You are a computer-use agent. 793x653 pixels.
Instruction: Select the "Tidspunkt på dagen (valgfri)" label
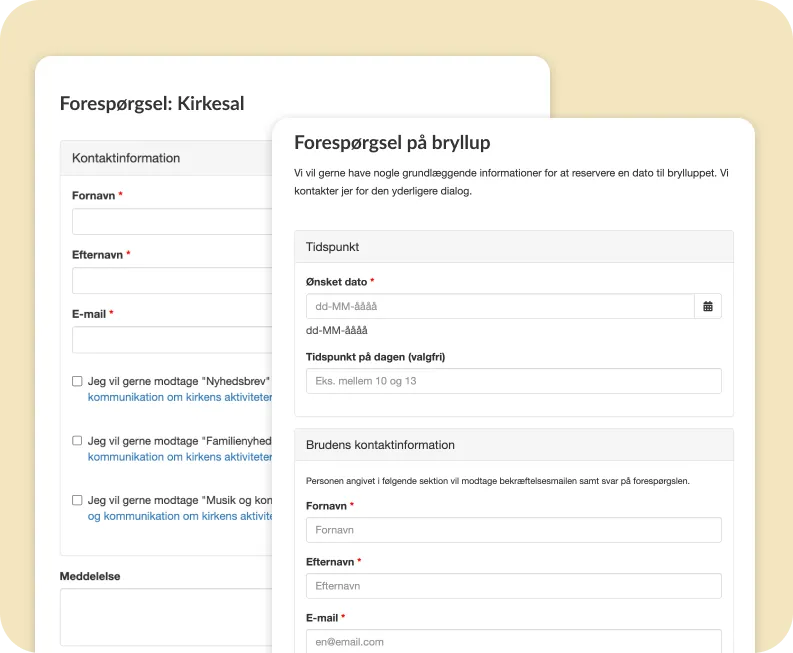375,357
